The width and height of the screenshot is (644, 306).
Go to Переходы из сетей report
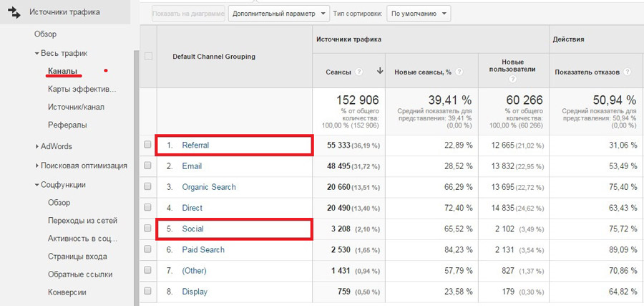(82, 221)
